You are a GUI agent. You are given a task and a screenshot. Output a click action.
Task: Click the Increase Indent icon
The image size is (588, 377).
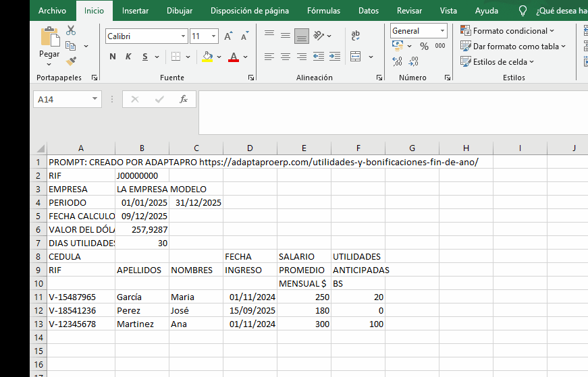coord(335,57)
